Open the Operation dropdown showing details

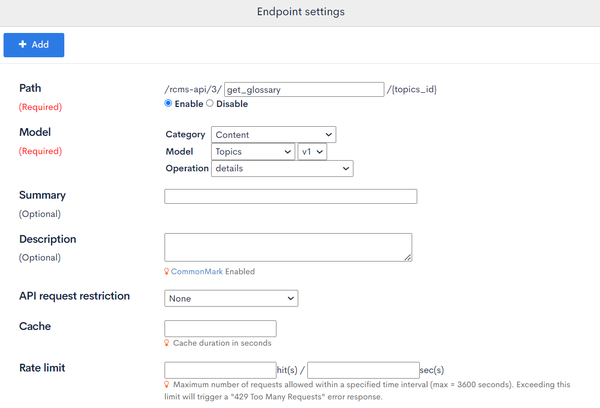282,168
